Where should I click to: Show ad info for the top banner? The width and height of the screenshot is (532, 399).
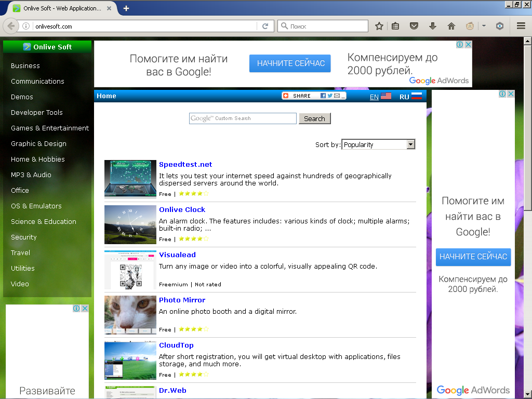460,45
